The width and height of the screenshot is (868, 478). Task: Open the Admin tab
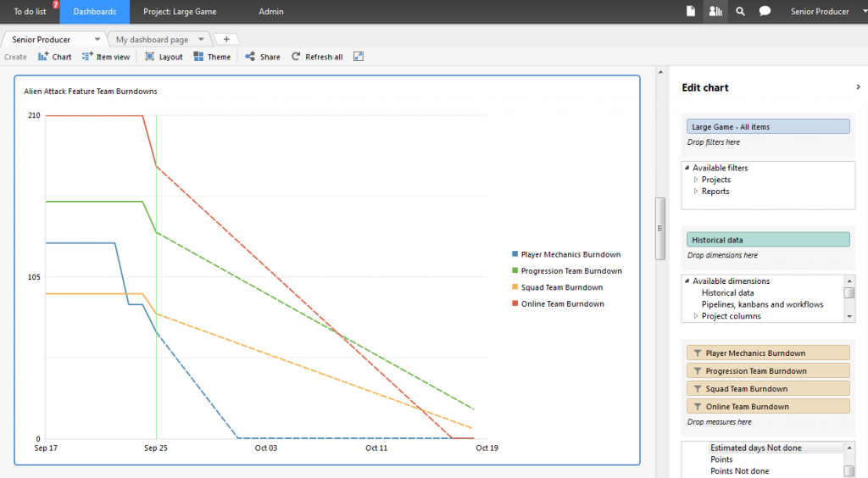tap(271, 12)
